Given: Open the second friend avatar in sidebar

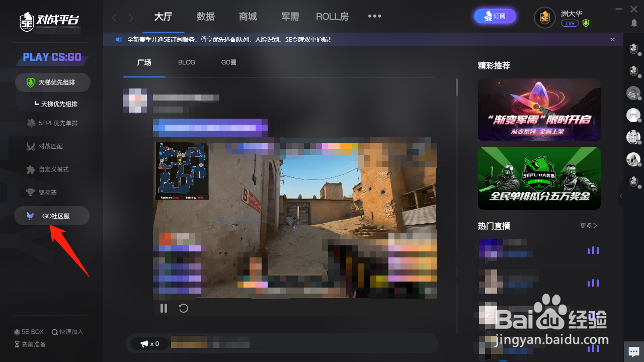Looking at the screenshot, I should [633, 71].
